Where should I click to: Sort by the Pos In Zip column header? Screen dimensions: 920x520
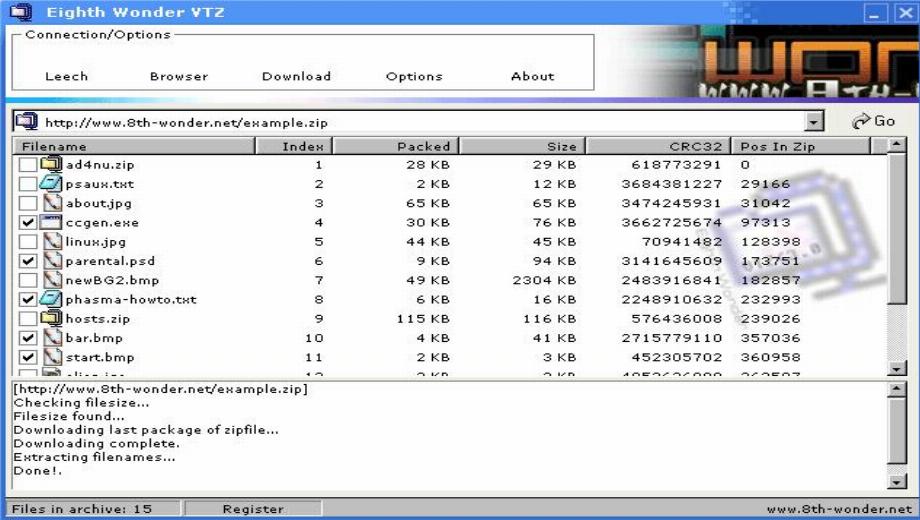click(801, 146)
